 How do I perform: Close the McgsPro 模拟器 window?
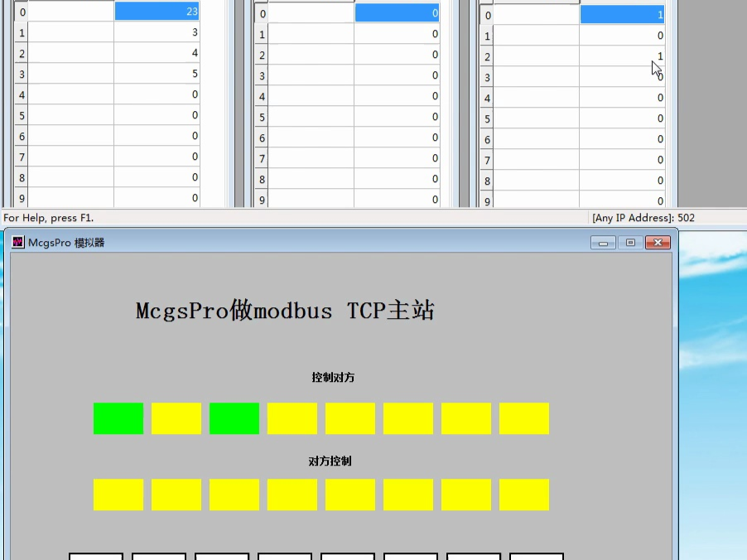click(658, 243)
